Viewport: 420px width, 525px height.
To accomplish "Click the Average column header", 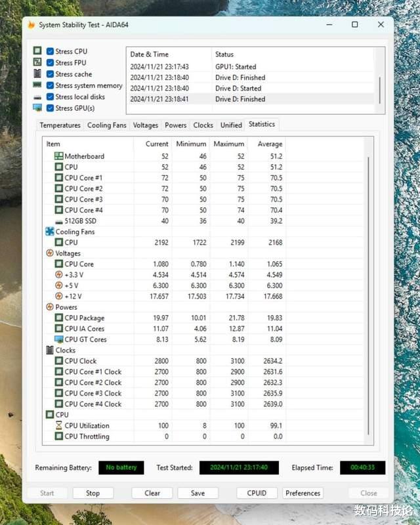I will [x=266, y=144].
